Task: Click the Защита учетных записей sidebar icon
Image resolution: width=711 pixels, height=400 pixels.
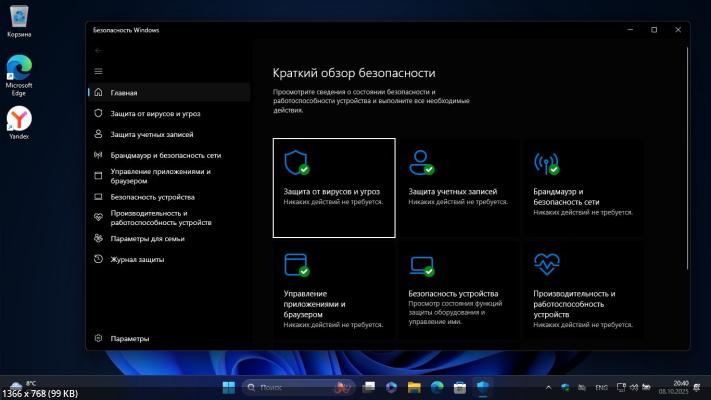Action: (x=98, y=134)
